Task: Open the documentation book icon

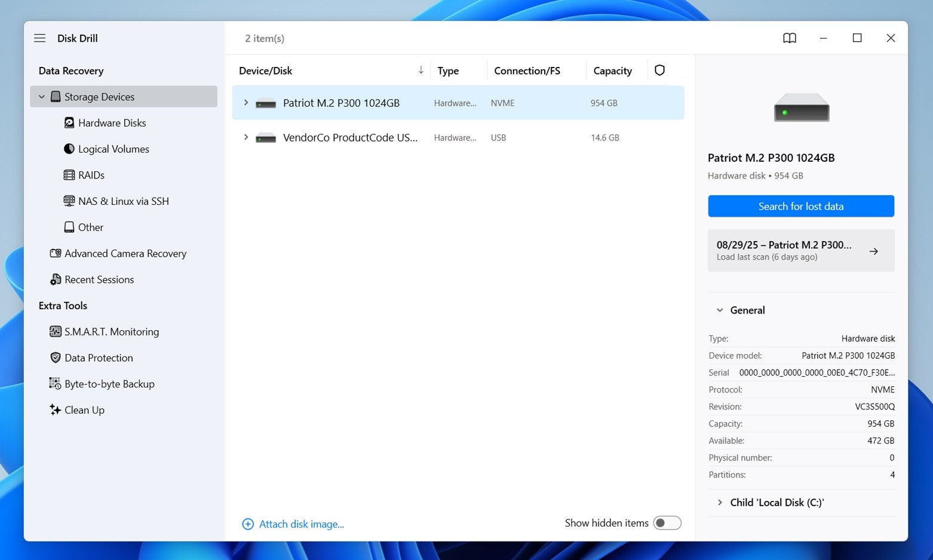Action: point(789,38)
